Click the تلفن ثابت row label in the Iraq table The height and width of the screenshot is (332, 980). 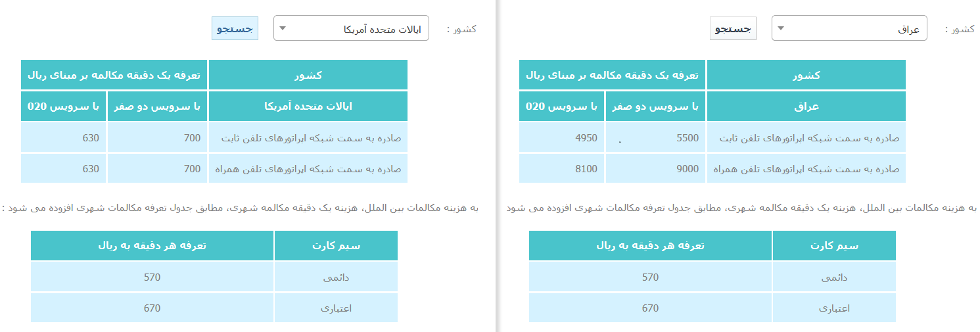[x=806, y=138]
